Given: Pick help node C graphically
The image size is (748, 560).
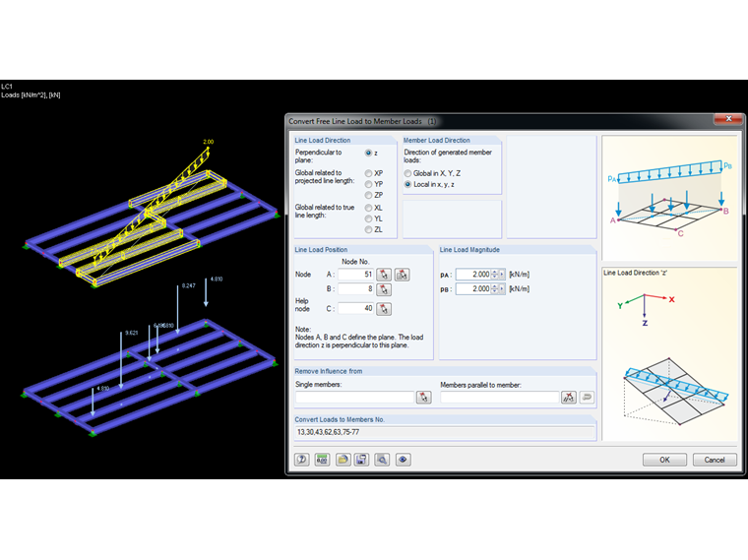Looking at the screenshot, I should point(384,309).
